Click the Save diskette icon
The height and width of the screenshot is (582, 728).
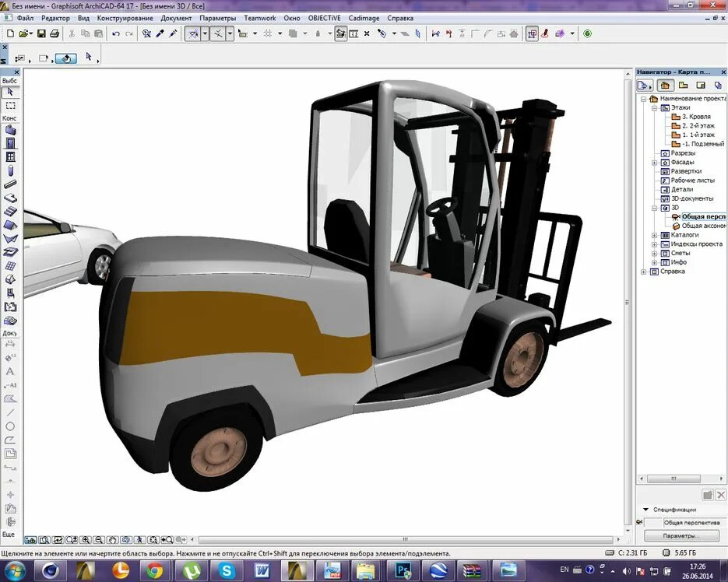(x=41, y=33)
